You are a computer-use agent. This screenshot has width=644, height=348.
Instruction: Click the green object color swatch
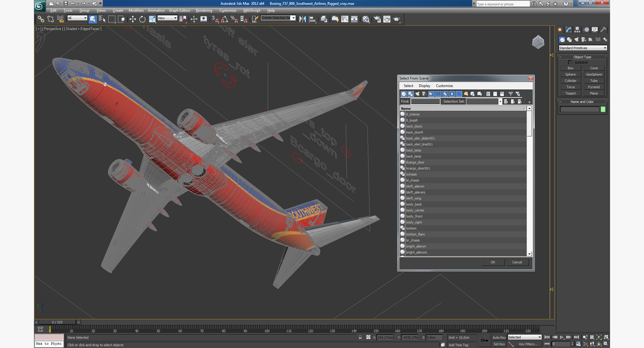tap(603, 110)
